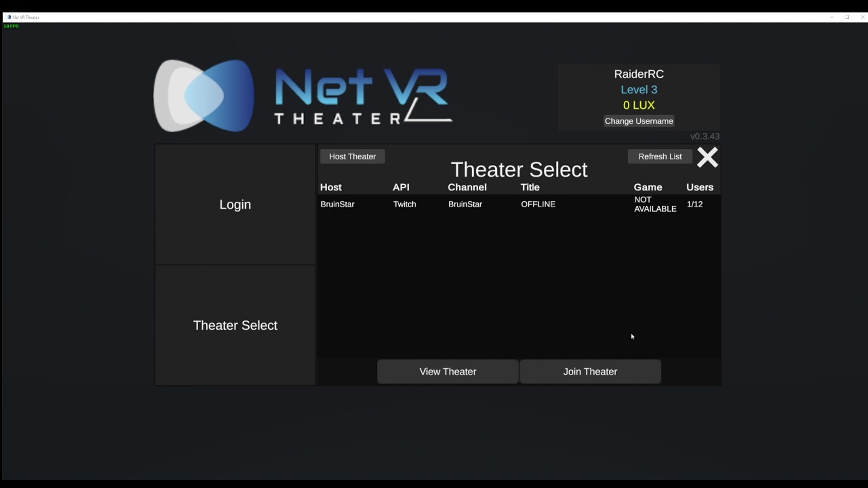The height and width of the screenshot is (488, 868).
Task: Click the API column header
Action: click(401, 187)
